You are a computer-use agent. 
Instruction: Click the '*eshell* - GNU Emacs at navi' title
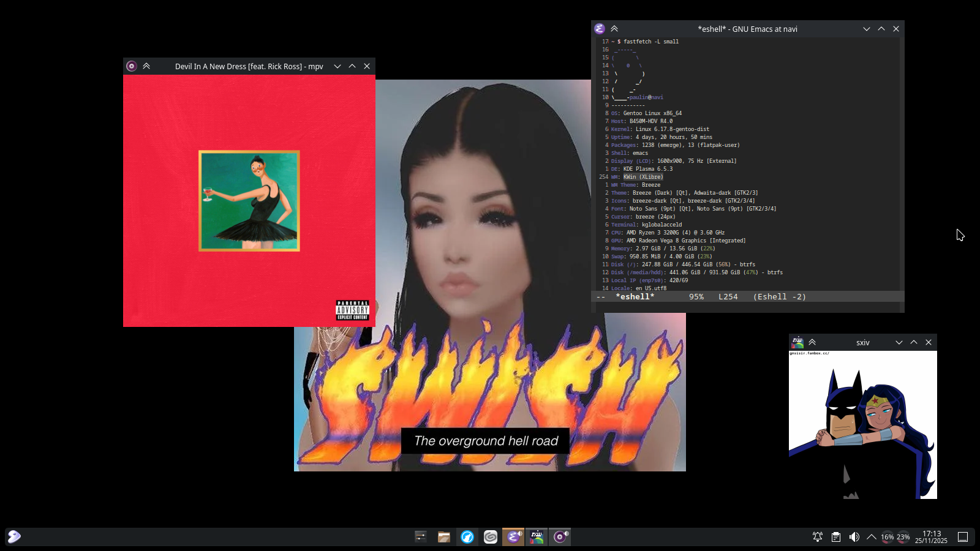pyautogui.click(x=747, y=29)
